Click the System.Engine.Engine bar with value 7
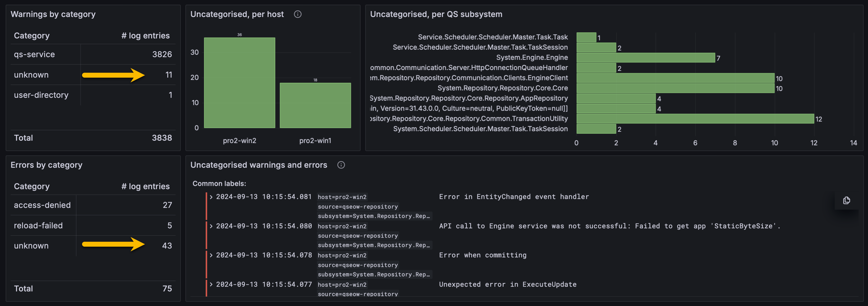This screenshot has width=868, height=306. [x=644, y=58]
